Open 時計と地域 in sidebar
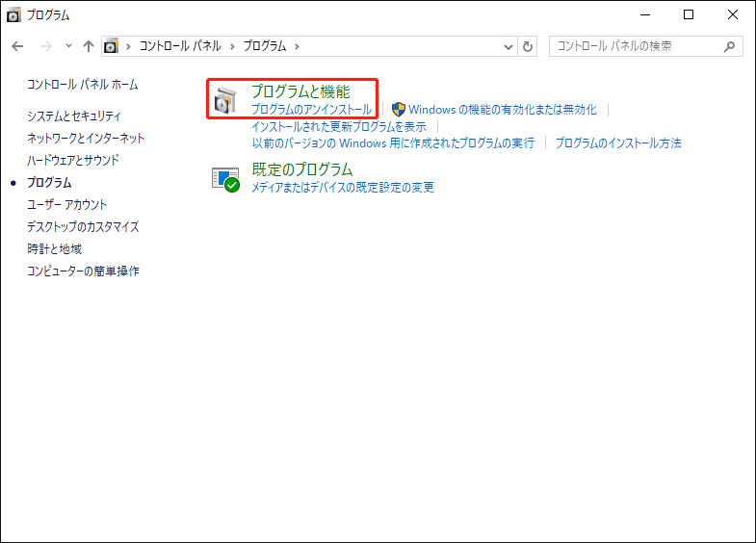The image size is (756, 543). click(55, 249)
